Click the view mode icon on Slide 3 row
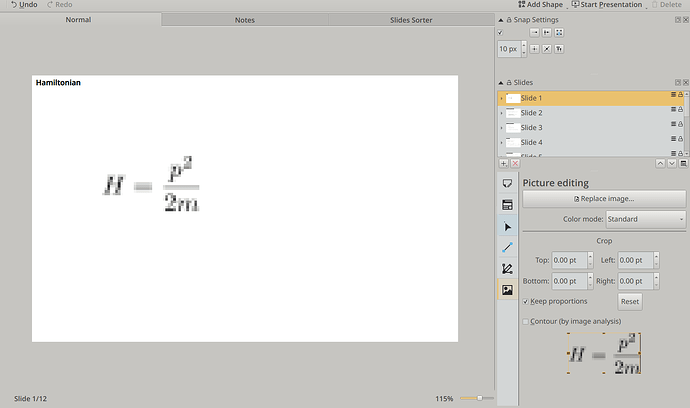 pyautogui.click(x=673, y=124)
